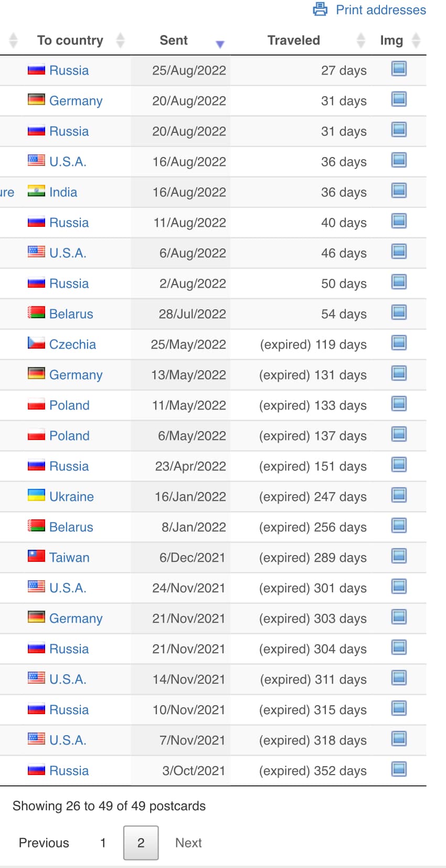Open image icon for Czechia 25/May/2022 row
The width and height of the screenshot is (446, 868).
pos(399,343)
